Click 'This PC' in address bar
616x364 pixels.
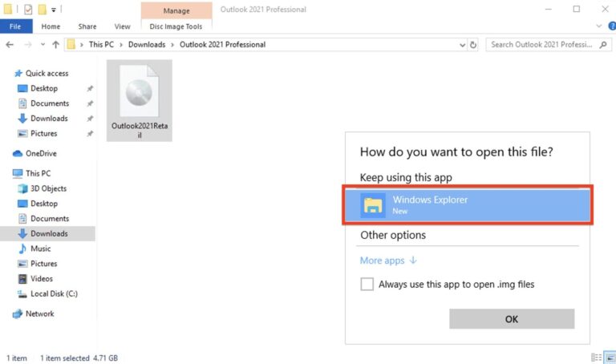pyautogui.click(x=101, y=44)
